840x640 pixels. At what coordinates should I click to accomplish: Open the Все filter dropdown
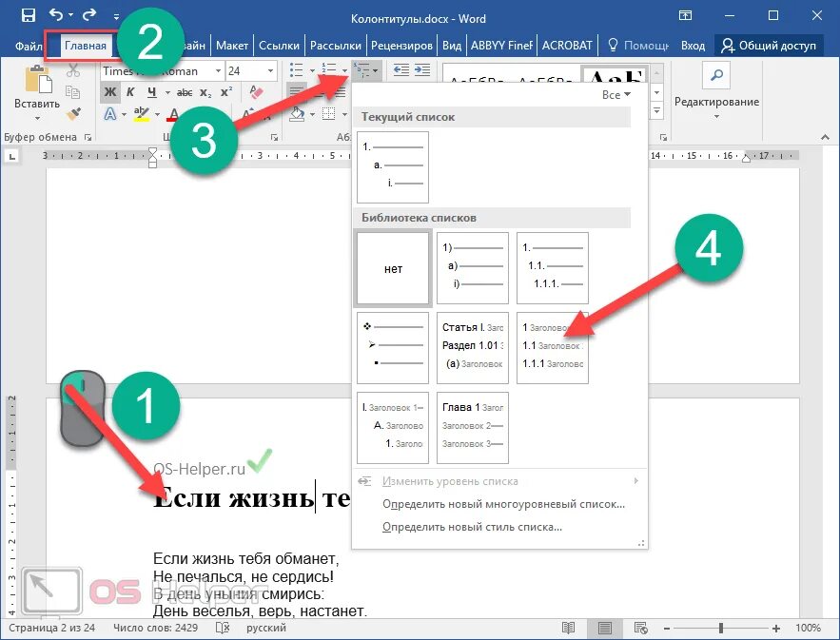615,95
